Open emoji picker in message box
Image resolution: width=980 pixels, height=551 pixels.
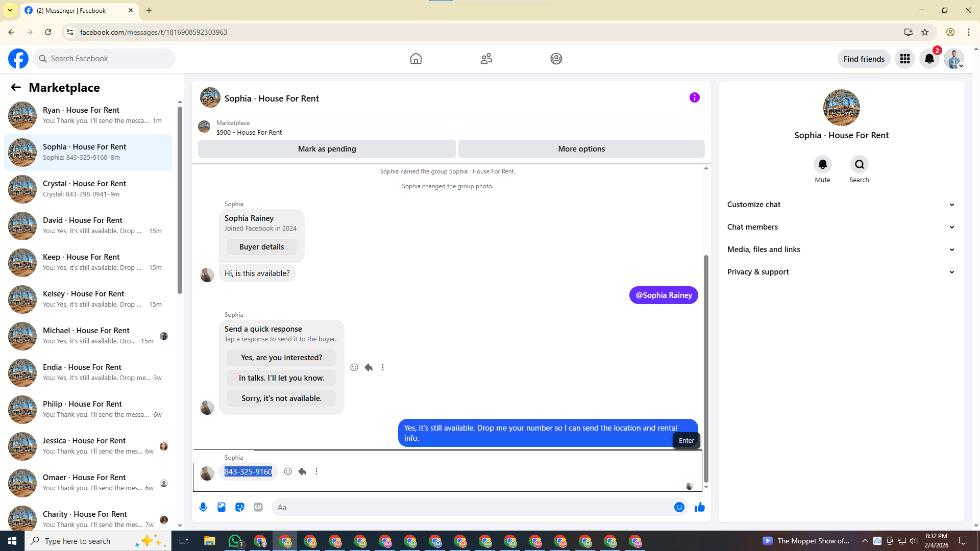click(x=679, y=507)
